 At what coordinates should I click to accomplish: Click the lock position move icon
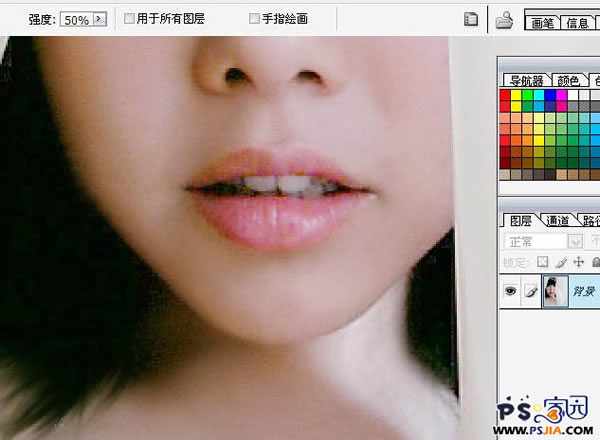pos(579,262)
